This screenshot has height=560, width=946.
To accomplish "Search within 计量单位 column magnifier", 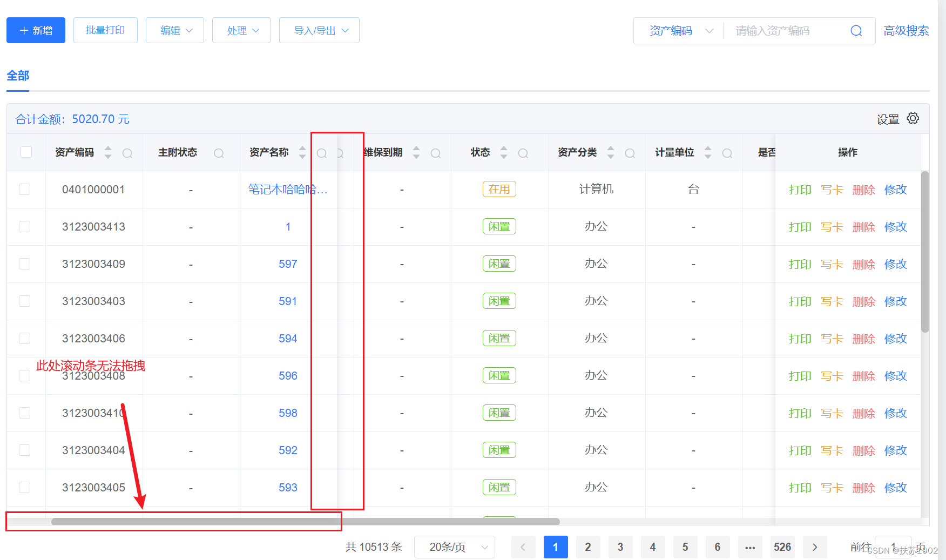I will point(727,153).
